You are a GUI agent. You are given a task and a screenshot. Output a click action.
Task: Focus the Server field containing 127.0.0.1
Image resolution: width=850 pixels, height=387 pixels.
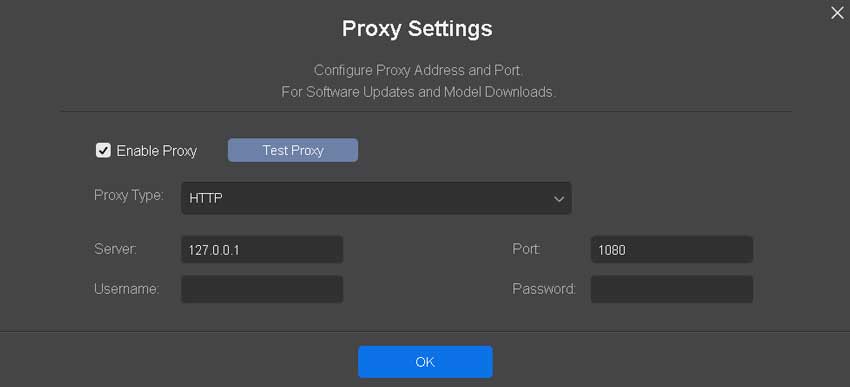(262, 250)
